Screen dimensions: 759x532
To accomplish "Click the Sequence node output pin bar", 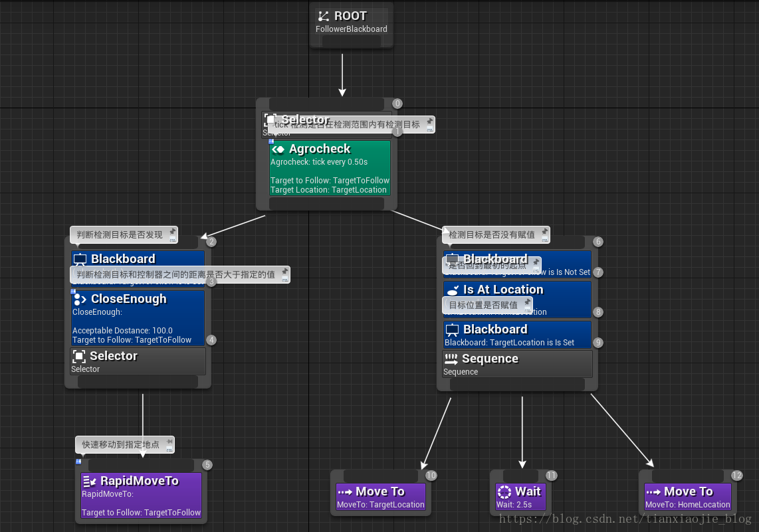I will click(x=517, y=385).
